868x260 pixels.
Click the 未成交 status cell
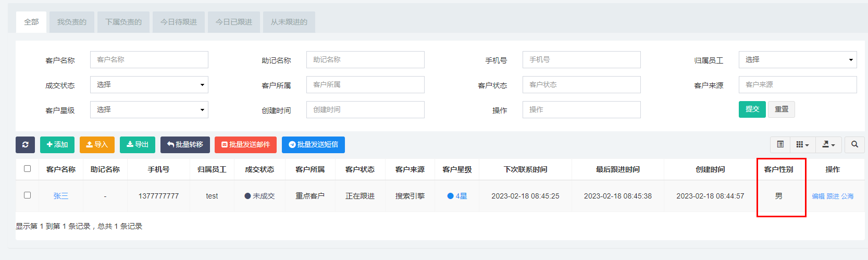coord(259,196)
